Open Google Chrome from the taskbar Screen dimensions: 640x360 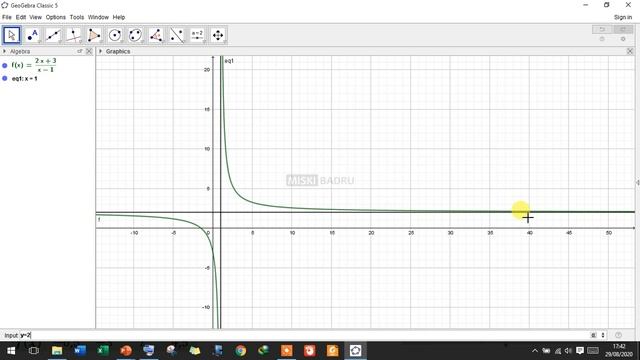(x=241, y=351)
